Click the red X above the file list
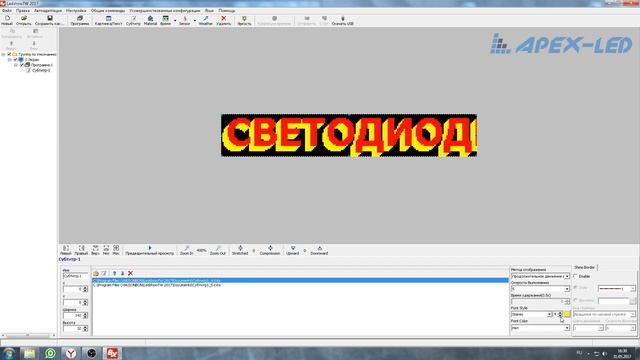The image size is (640, 360). pos(131,273)
